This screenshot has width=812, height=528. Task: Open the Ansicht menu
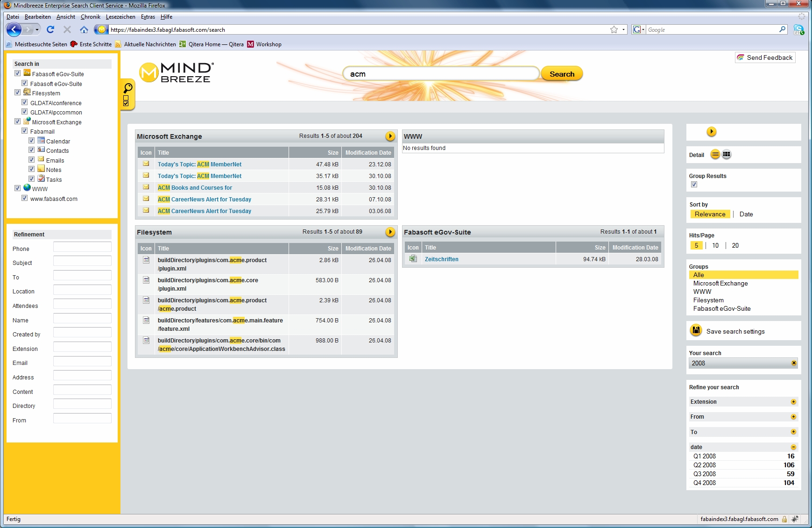click(66, 17)
